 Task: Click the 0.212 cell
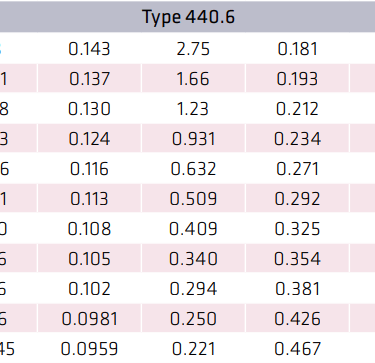297,109
